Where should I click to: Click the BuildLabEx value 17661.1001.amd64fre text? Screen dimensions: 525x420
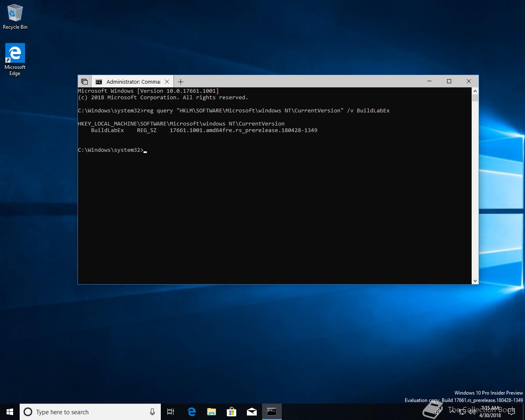(x=243, y=130)
